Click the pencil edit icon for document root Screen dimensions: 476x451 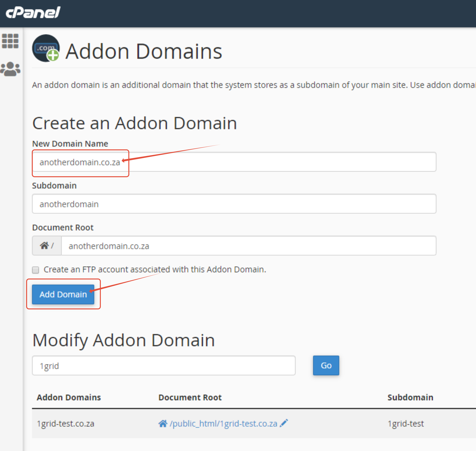(284, 423)
